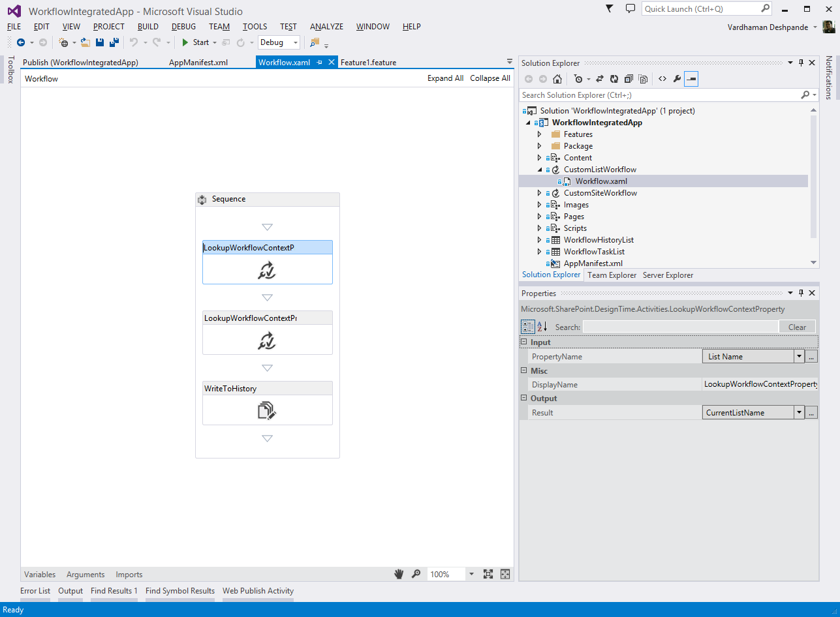The height and width of the screenshot is (617, 840).
Task: Click the Redo arrow in the toolbar
Action: [x=157, y=42]
